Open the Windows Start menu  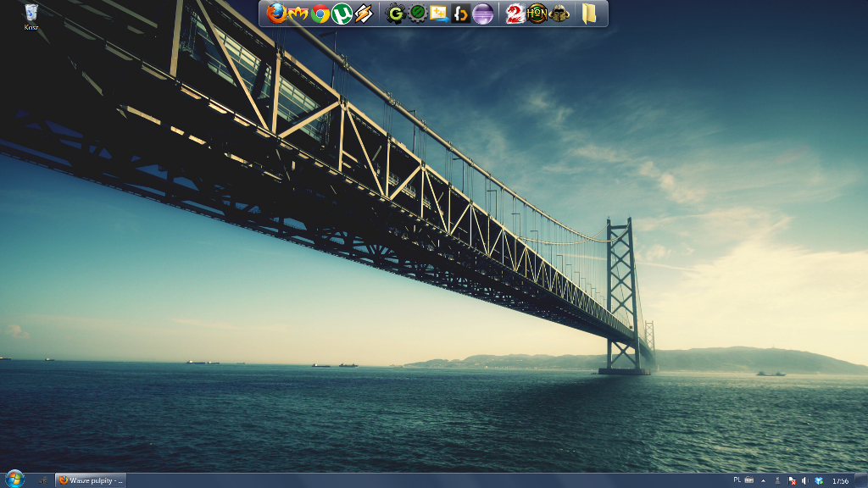(x=14, y=480)
